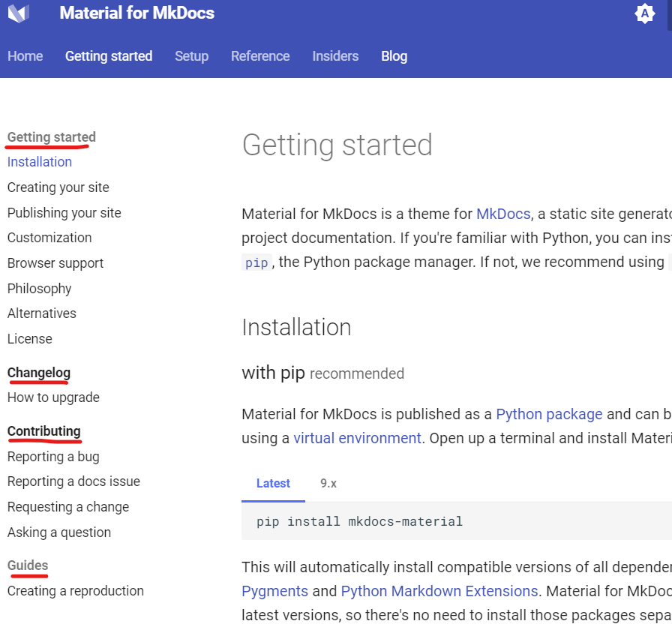The image size is (672, 642).
Task: Open the virtual environment link
Action: coord(357,438)
